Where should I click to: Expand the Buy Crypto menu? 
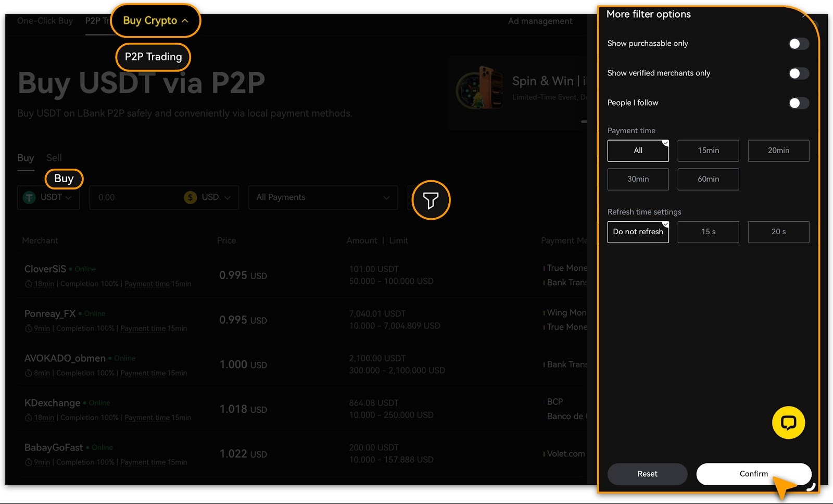tap(155, 21)
